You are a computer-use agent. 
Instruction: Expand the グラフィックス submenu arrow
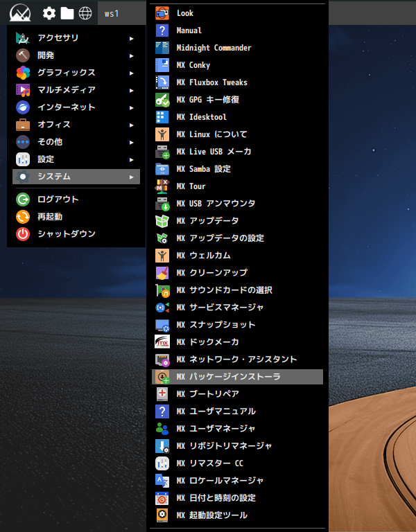pos(132,73)
